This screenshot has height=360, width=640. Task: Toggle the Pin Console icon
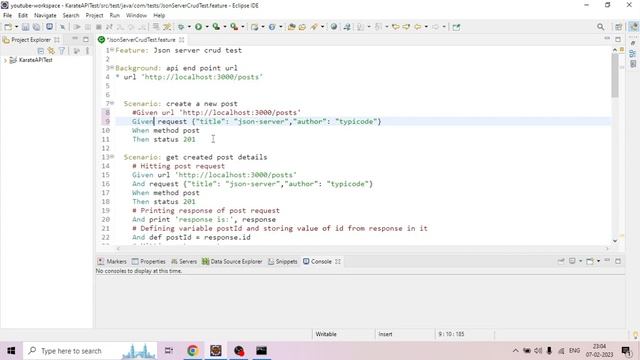(561, 261)
